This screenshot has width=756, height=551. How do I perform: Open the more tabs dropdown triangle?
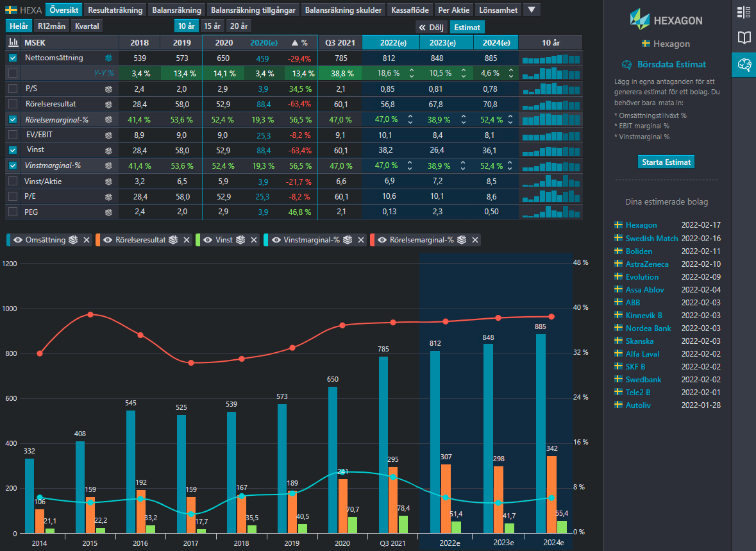point(532,10)
